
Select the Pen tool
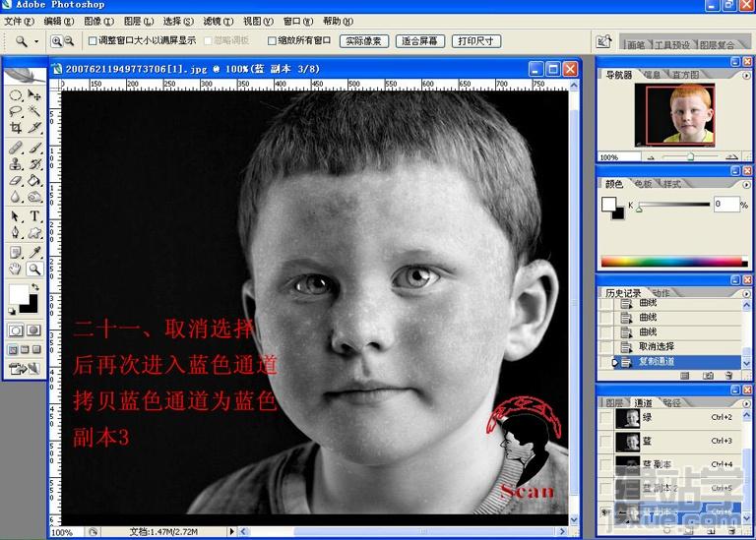click(16, 233)
